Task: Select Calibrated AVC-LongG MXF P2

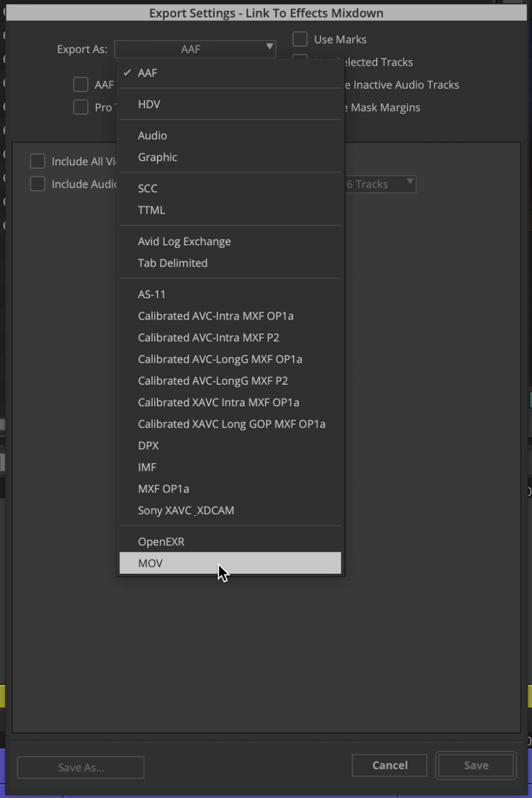Action: [x=230, y=381]
